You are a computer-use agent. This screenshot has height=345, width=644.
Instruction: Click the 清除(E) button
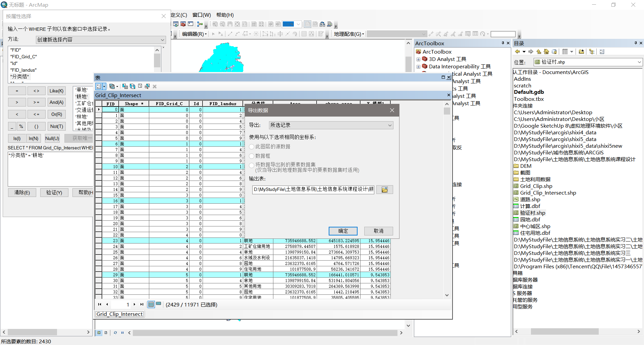(x=22, y=193)
